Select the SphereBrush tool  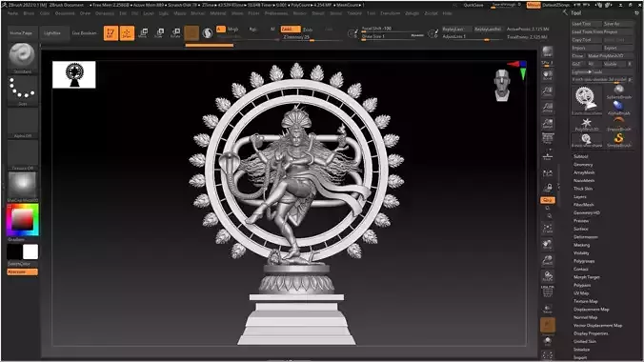(618, 91)
